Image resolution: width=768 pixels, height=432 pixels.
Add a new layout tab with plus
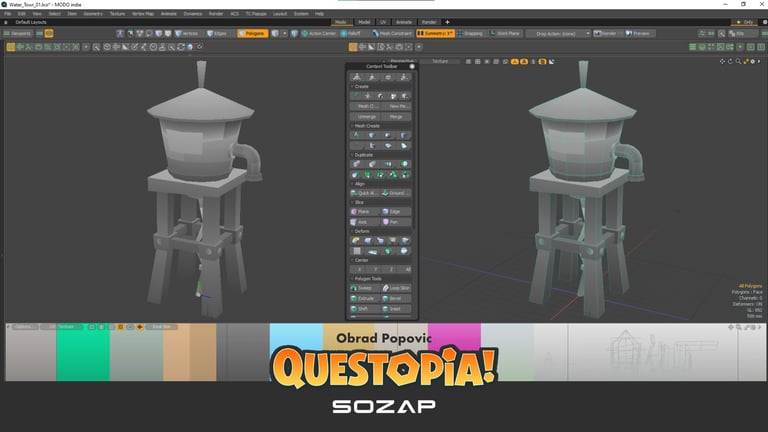[447, 22]
